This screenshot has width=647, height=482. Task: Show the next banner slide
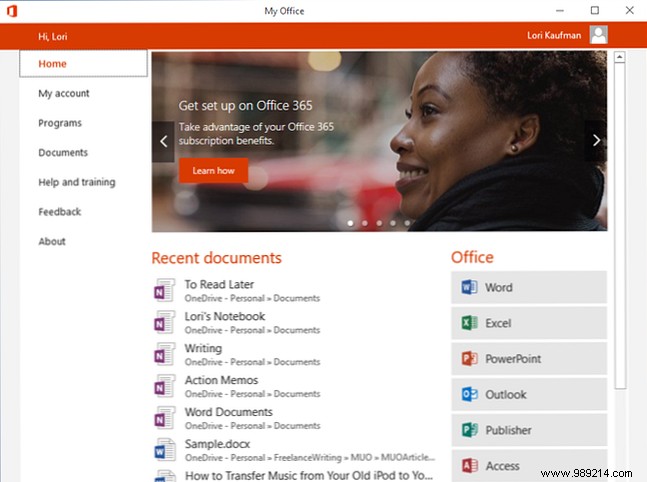click(596, 141)
